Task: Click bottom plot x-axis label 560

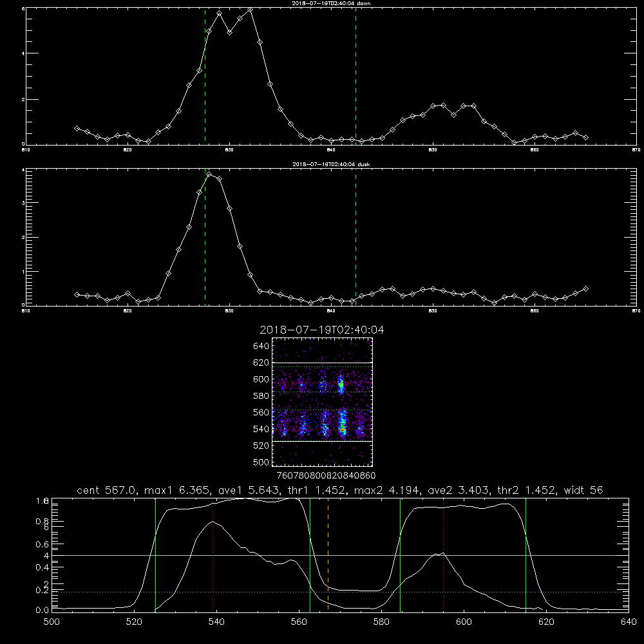Action: (299, 622)
